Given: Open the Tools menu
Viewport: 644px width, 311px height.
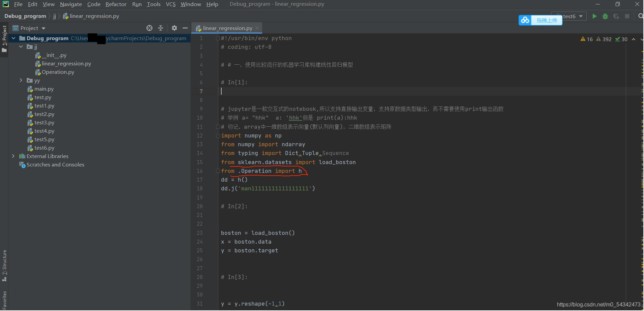Looking at the screenshot, I should [153, 4].
